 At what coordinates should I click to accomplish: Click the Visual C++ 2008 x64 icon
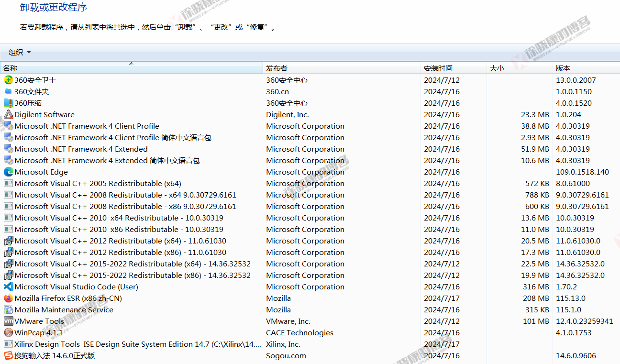coord(8,195)
